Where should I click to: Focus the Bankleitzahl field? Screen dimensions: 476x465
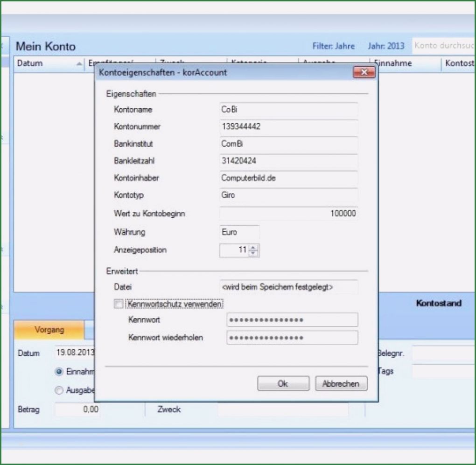point(288,161)
